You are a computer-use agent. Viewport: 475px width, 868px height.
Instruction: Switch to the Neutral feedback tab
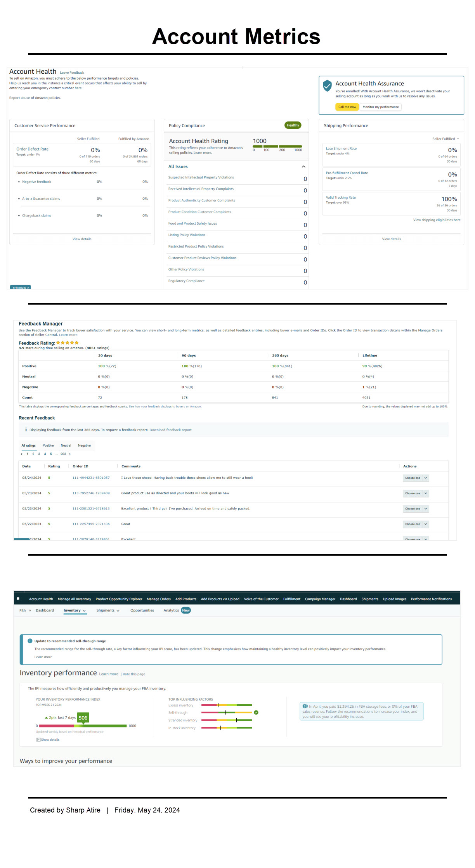(66, 445)
